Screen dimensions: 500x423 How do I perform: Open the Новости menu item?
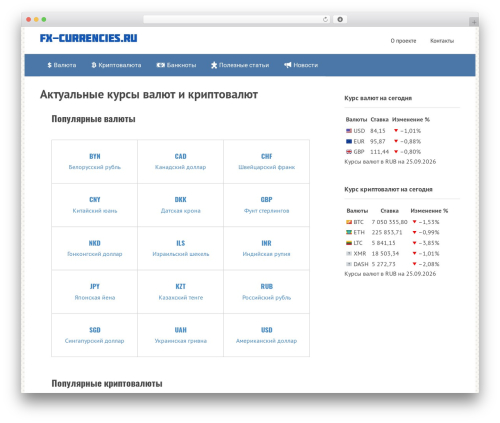(301, 65)
